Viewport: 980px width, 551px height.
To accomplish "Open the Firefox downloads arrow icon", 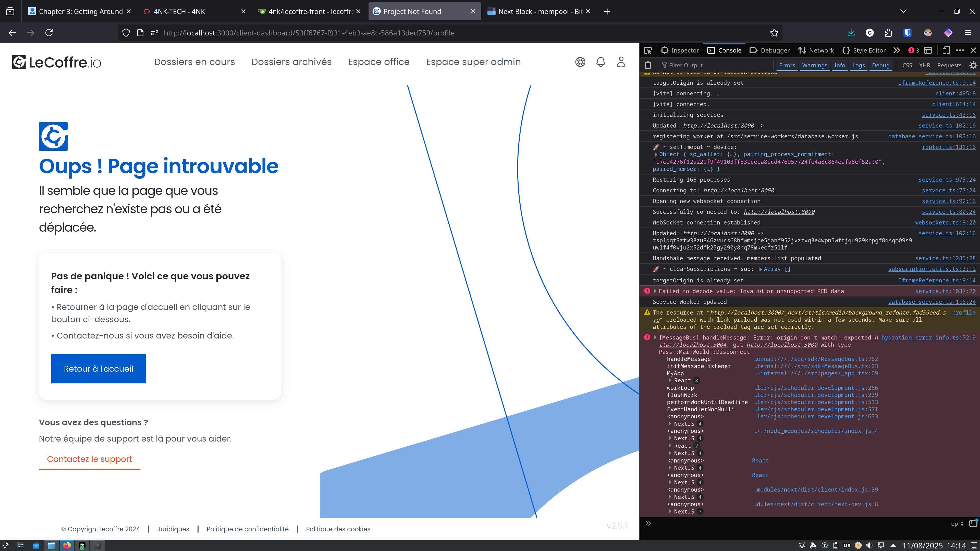I will 851,33.
